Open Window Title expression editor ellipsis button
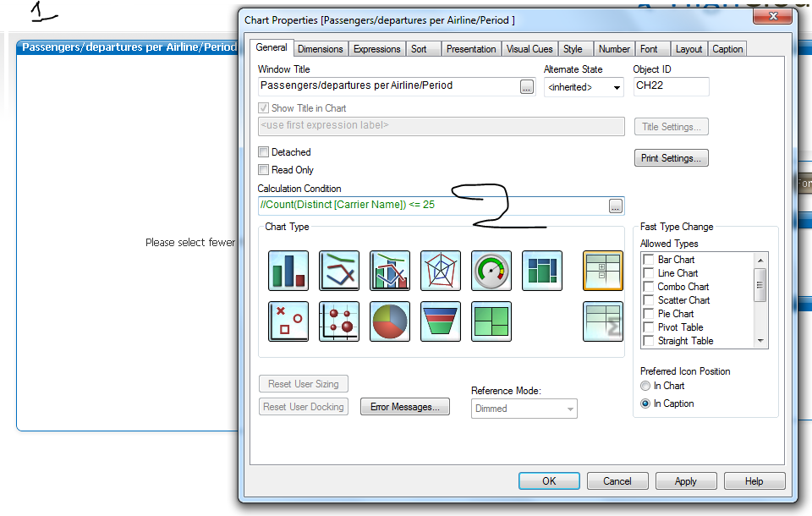The width and height of the screenshot is (812, 516). 527,87
